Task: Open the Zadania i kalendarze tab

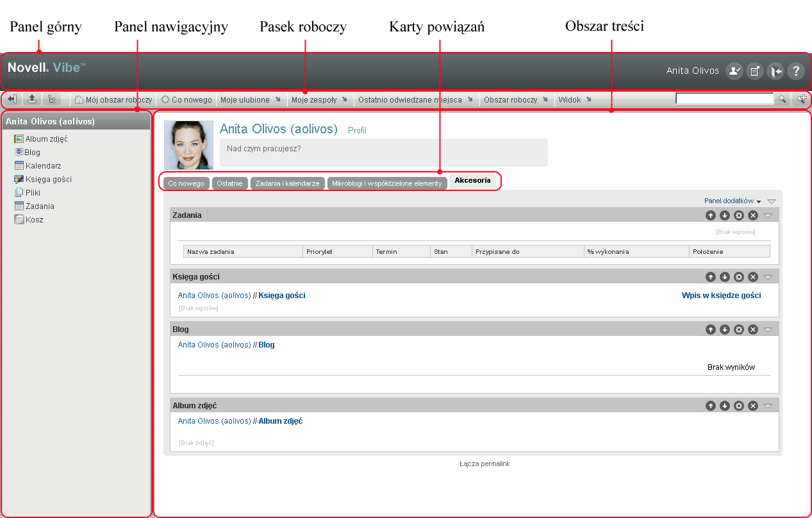Action: pyautogui.click(x=287, y=183)
